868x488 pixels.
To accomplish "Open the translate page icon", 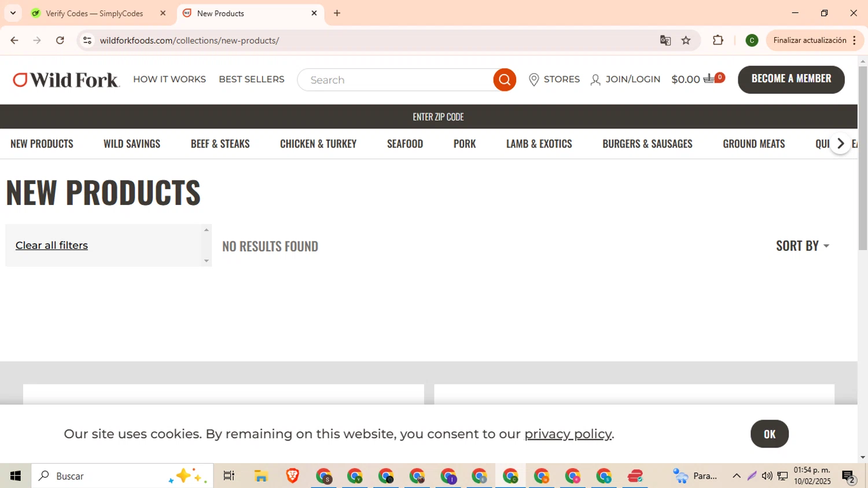I will 665,41.
